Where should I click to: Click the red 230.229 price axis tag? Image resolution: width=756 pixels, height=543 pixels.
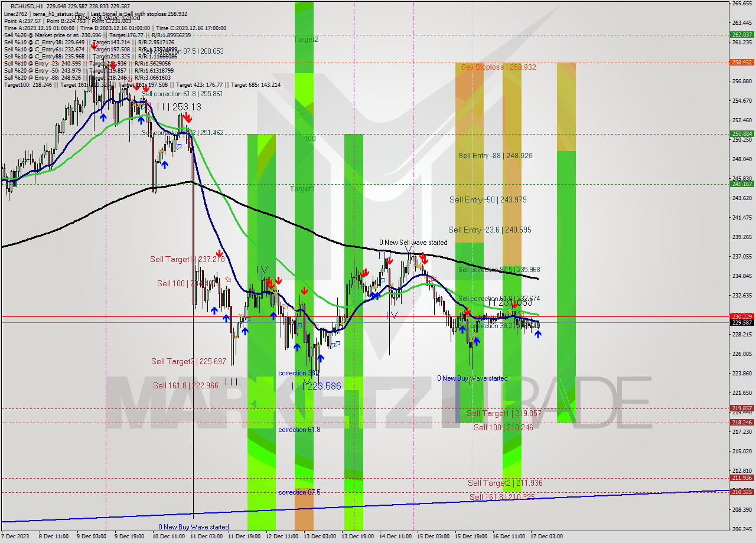tap(742, 316)
